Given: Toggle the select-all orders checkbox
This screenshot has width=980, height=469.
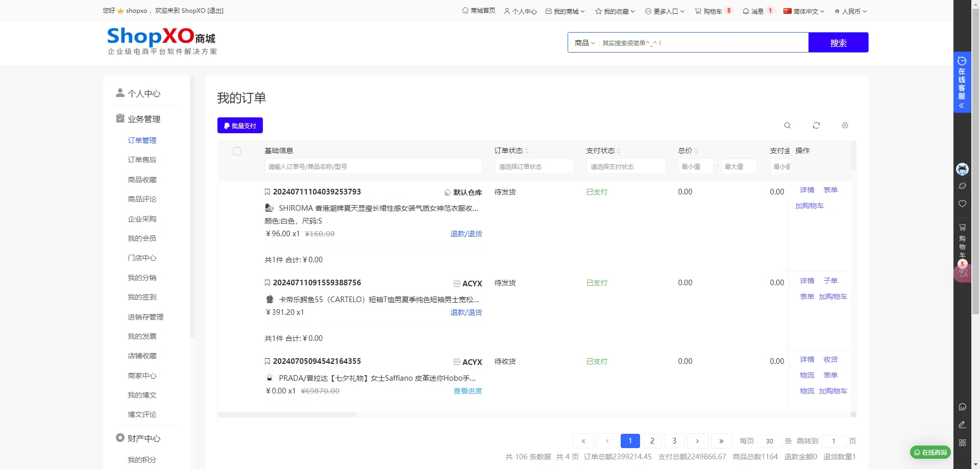Looking at the screenshot, I should [x=237, y=151].
